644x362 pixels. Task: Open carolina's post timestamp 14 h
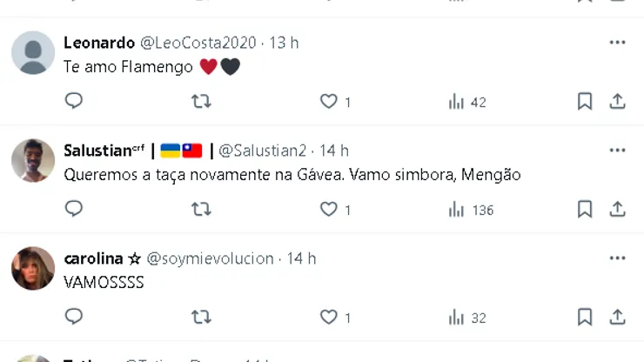click(x=301, y=258)
